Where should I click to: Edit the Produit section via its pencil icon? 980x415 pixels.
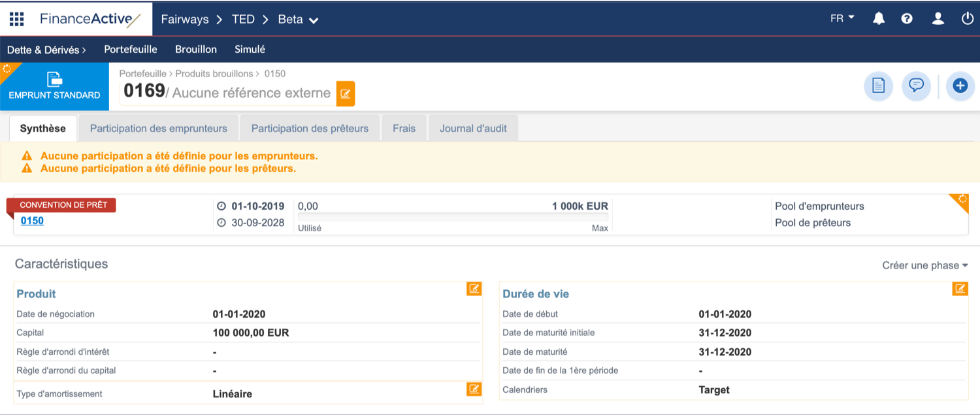click(x=474, y=289)
